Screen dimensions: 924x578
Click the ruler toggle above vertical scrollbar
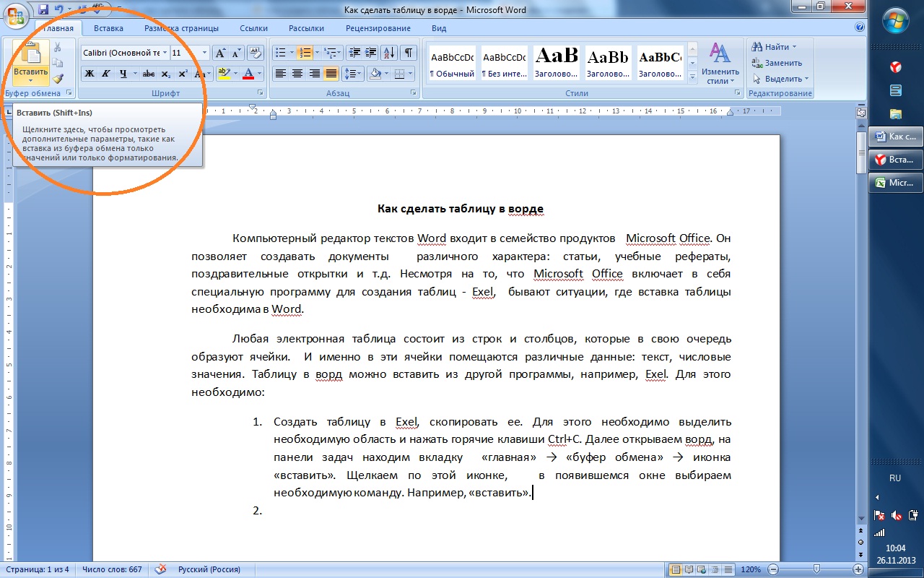tap(860, 113)
